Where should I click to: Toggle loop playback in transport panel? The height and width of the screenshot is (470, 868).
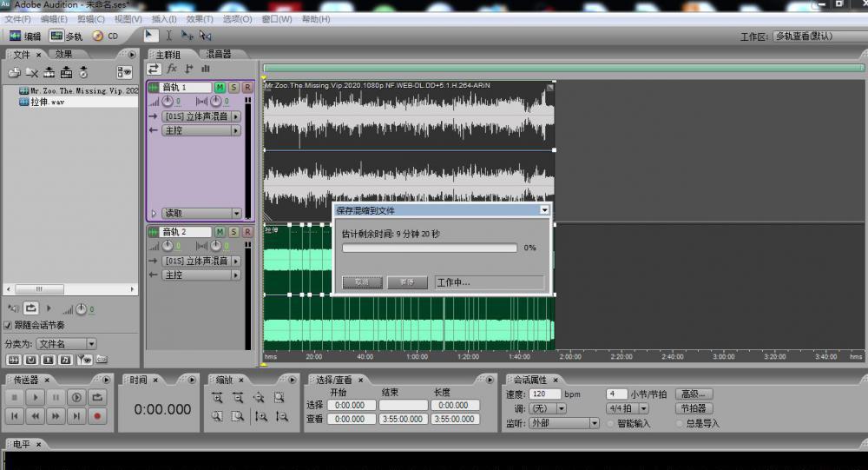point(97,397)
